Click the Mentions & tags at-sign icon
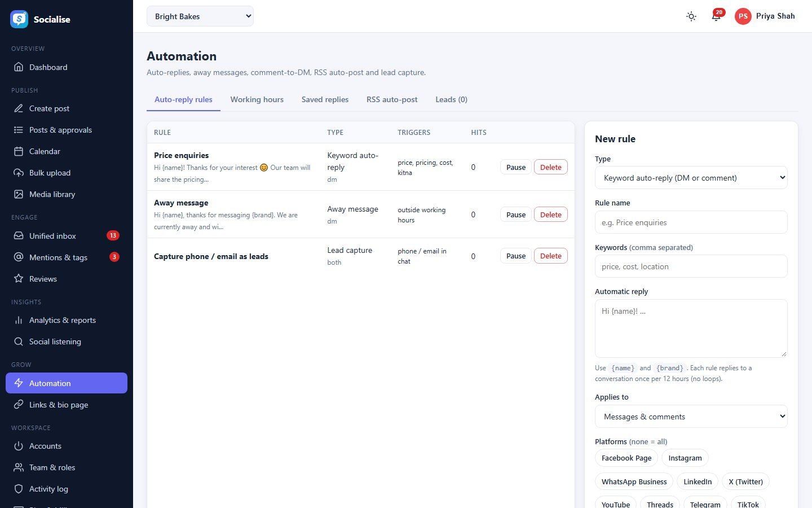The width and height of the screenshot is (812, 508). click(x=19, y=257)
